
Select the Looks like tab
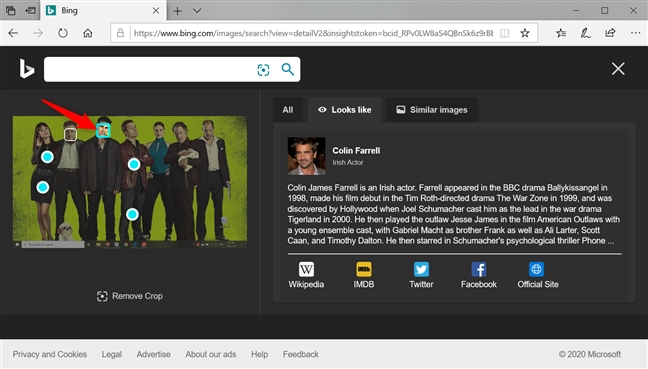click(x=344, y=110)
